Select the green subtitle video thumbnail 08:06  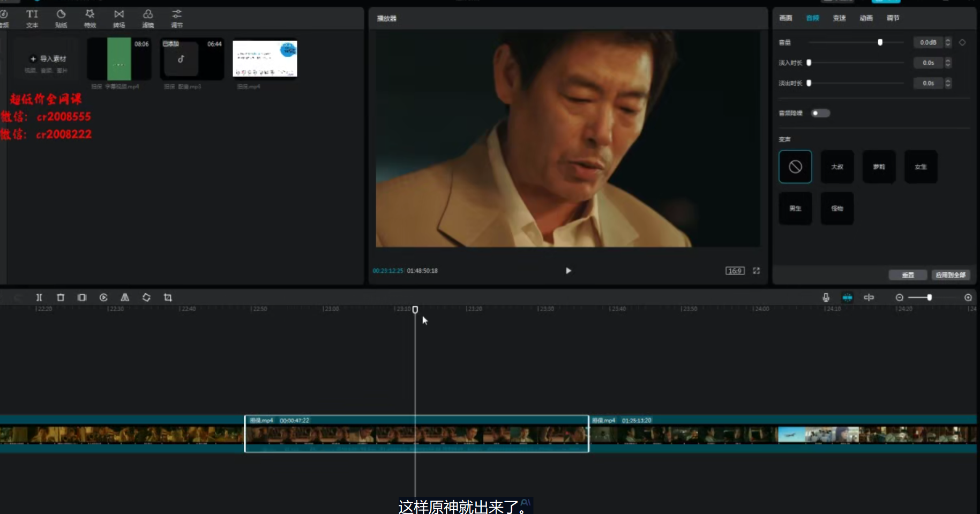119,59
